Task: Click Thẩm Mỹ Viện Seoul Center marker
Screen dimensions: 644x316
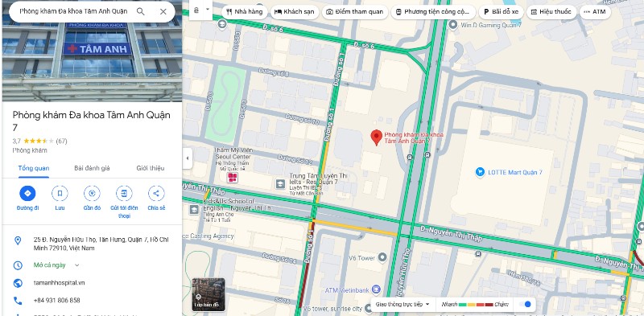Action: [233, 177]
